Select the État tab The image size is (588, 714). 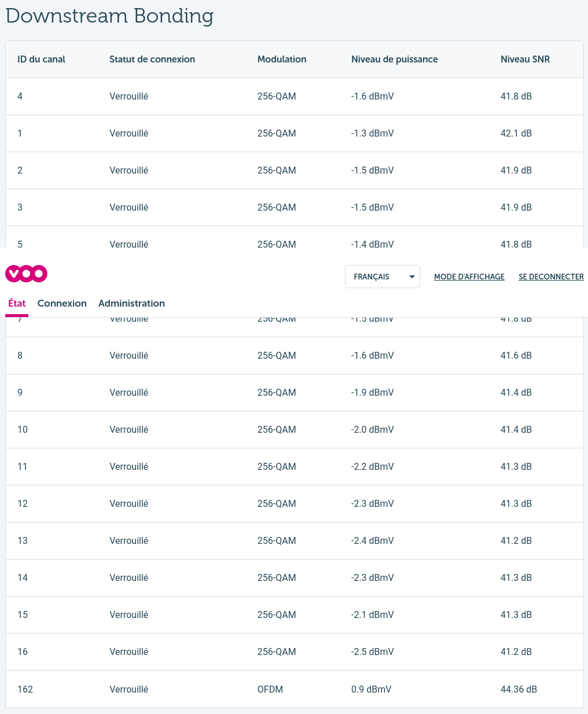pyautogui.click(x=17, y=303)
